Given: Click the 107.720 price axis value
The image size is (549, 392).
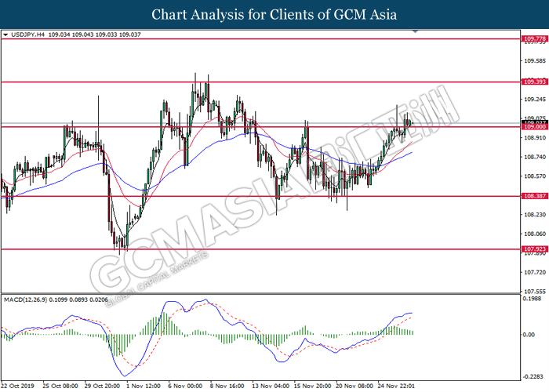Looking at the screenshot, I should coord(535,272).
